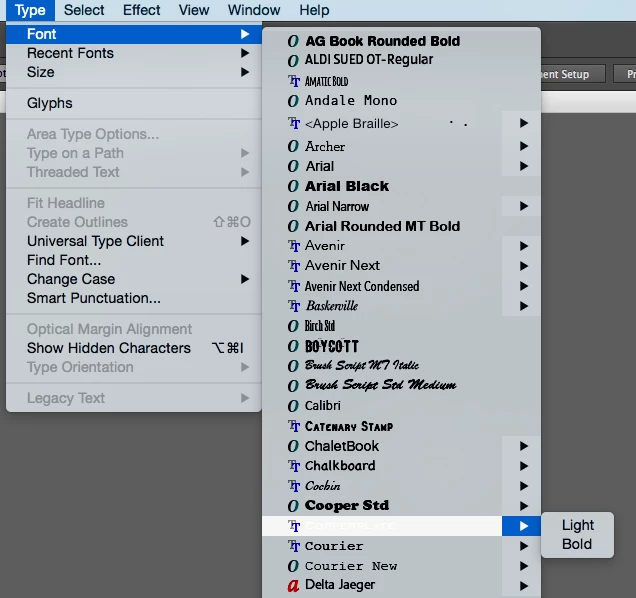Image resolution: width=636 pixels, height=598 pixels.
Task: Choose the Arial font name
Action: 320,166
